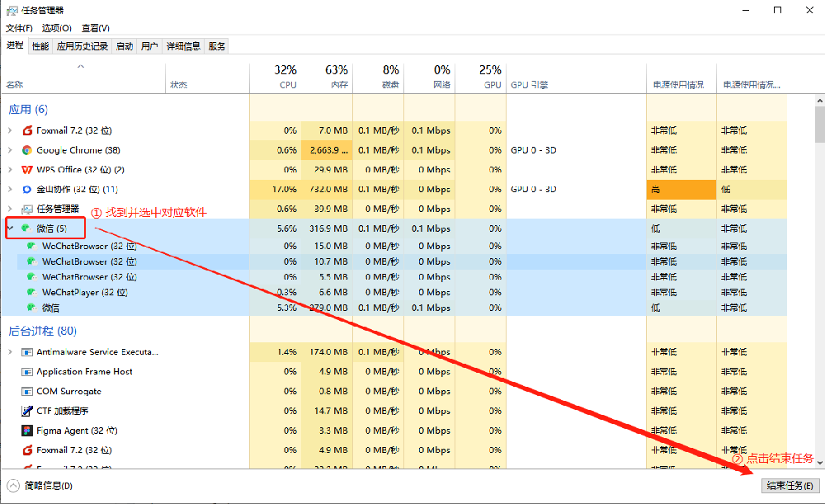This screenshot has height=504, width=825.
Task: Expand the 金山协作 (11) row
Action: (10, 189)
